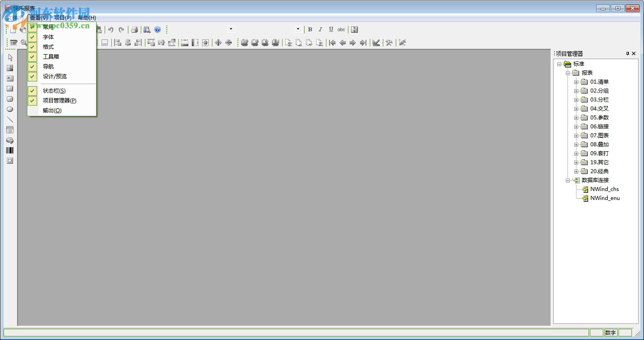
Task: Close the 项目管理器 panel
Action: tap(634, 54)
